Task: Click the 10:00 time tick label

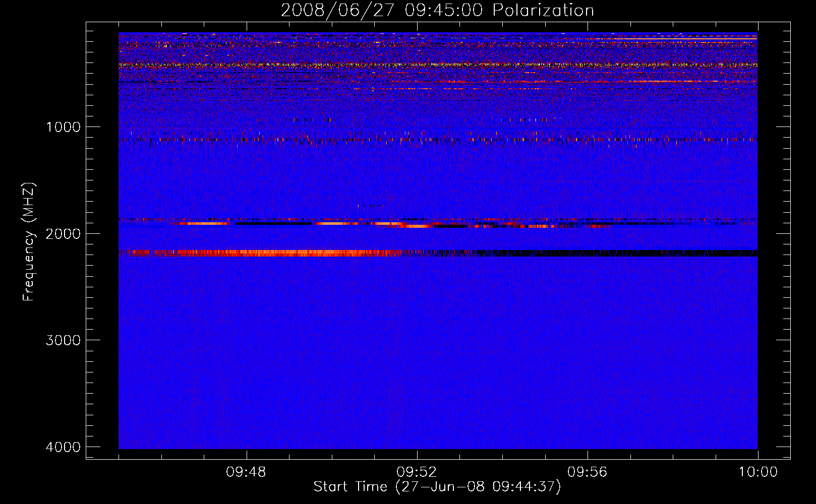Action: [758, 472]
